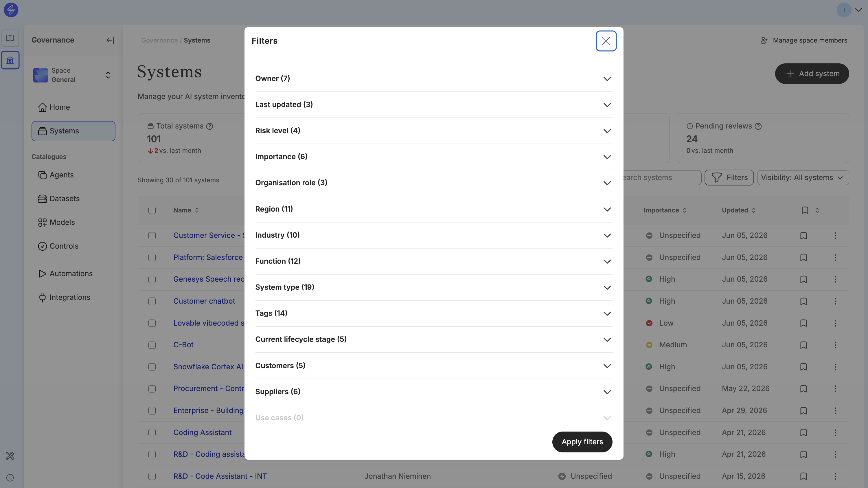The image size is (868, 488).
Task: Click the app logo icon
Action: click(11, 10)
